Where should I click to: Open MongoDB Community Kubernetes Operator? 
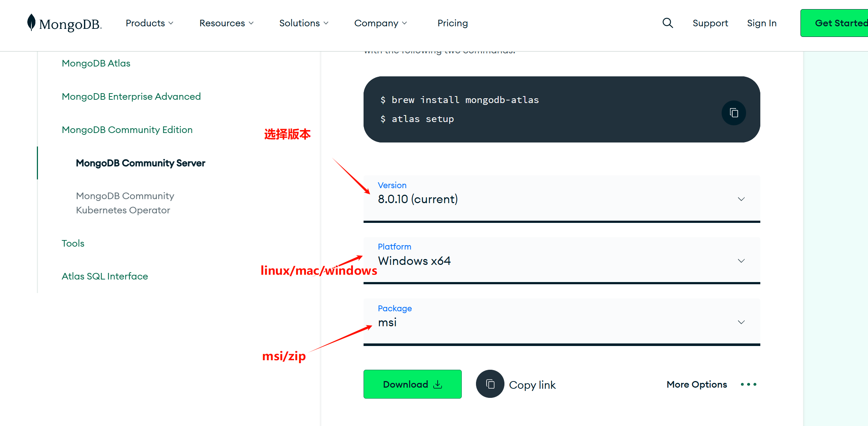click(125, 203)
